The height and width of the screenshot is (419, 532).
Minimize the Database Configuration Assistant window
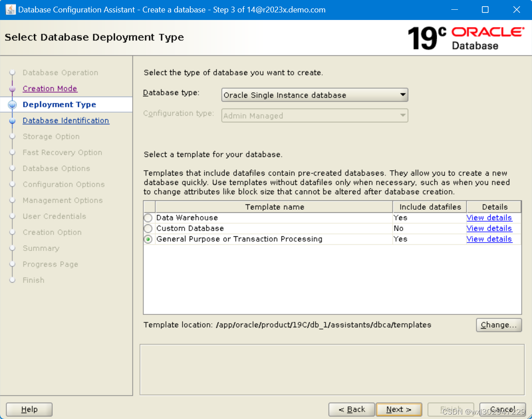(454, 10)
